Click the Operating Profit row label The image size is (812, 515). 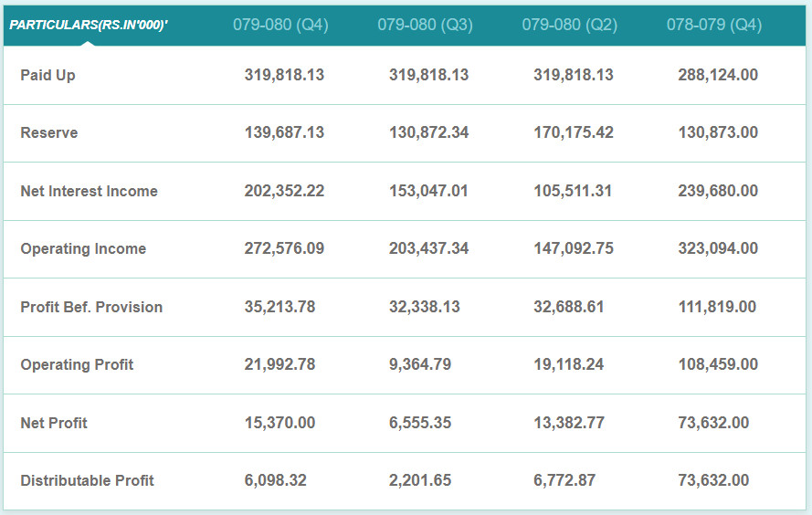[x=77, y=364]
